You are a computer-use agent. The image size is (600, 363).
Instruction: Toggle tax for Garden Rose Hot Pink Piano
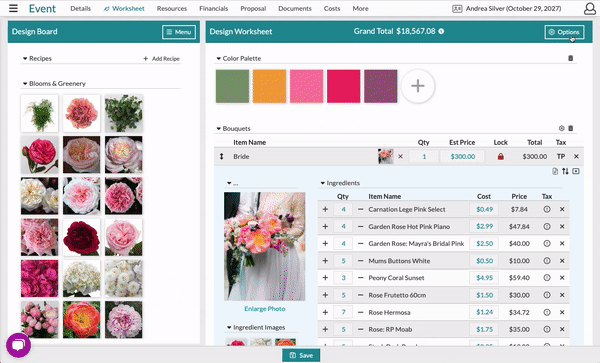click(x=547, y=226)
